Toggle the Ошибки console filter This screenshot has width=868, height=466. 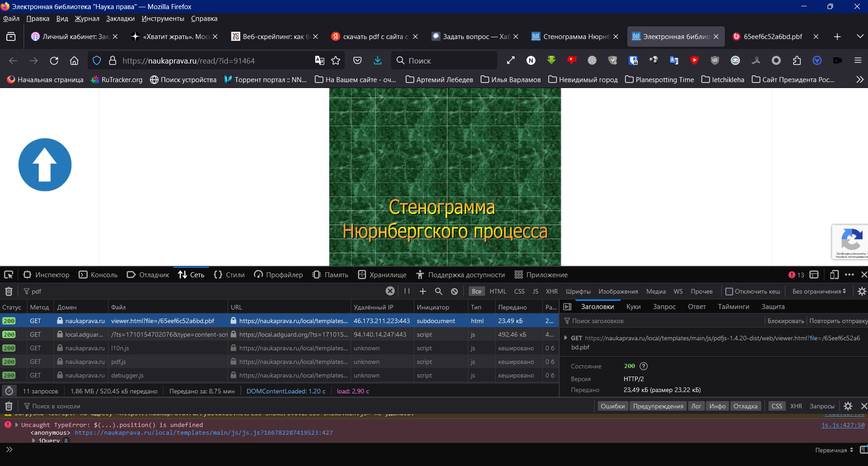pos(613,406)
